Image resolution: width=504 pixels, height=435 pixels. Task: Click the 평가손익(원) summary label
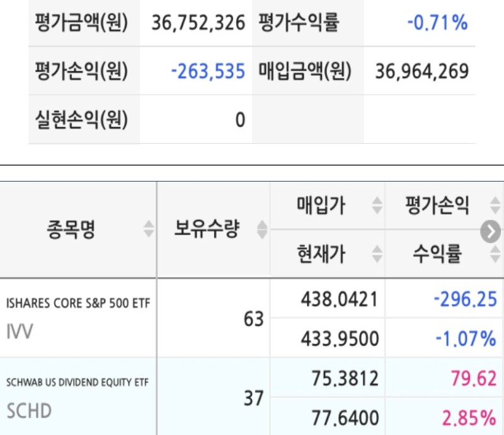[x=81, y=71]
